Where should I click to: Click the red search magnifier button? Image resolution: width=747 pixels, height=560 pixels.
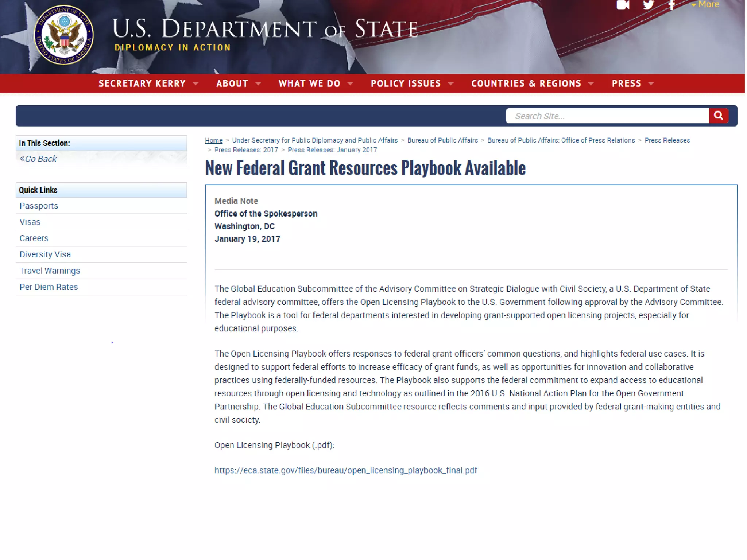[x=718, y=116]
